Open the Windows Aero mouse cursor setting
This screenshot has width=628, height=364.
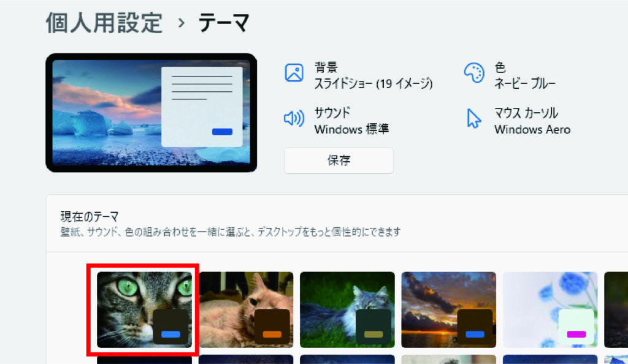pos(532,129)
